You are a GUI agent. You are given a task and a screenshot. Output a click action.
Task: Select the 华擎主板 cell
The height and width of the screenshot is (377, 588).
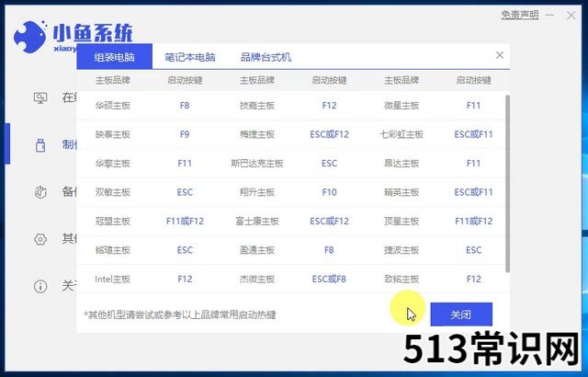(x=112, y=163)
